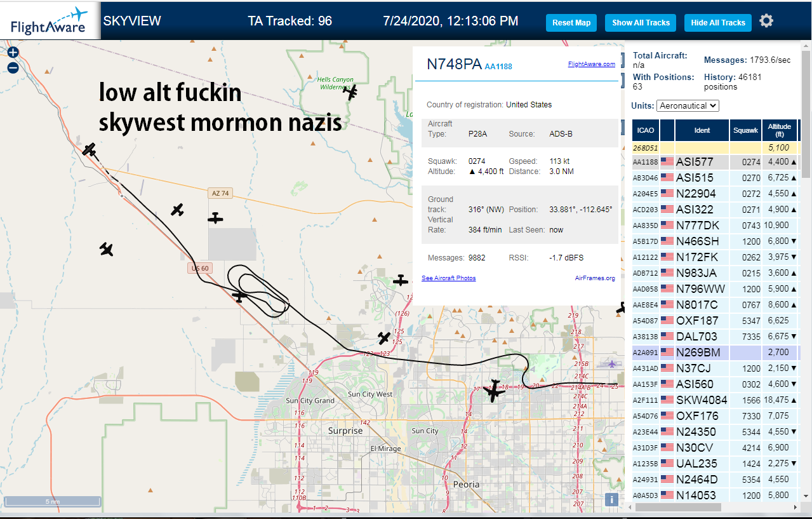
Task: Click the AA1188 ICAO link beside N748PA
Action: pos(498,66)
